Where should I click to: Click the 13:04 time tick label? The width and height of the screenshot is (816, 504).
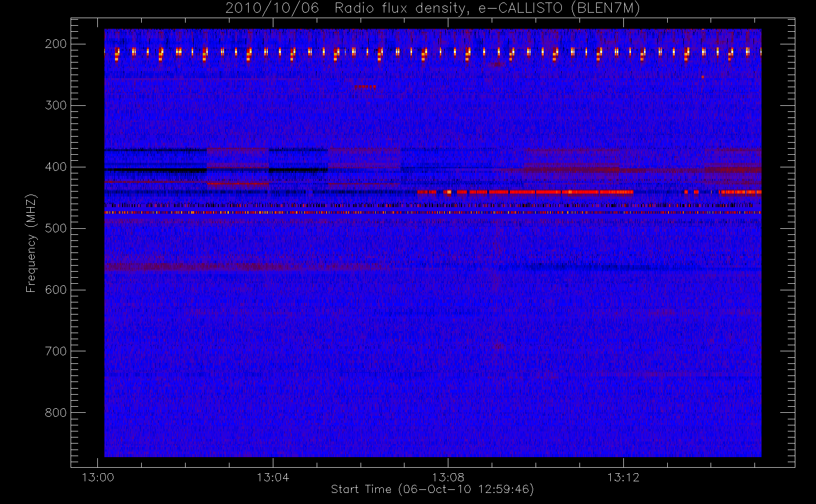coord(273,477)
